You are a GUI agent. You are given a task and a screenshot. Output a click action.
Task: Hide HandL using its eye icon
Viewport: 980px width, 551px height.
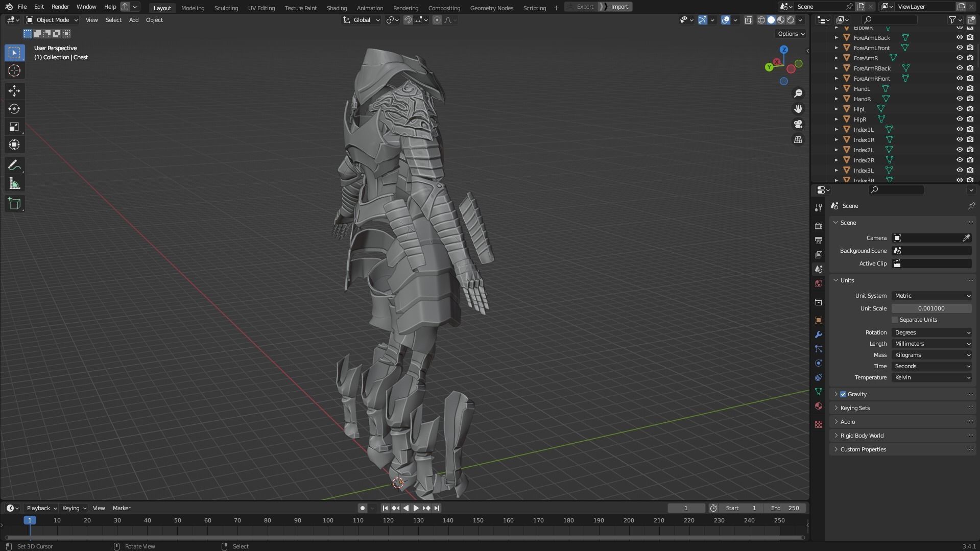click(x=960, y=88)
